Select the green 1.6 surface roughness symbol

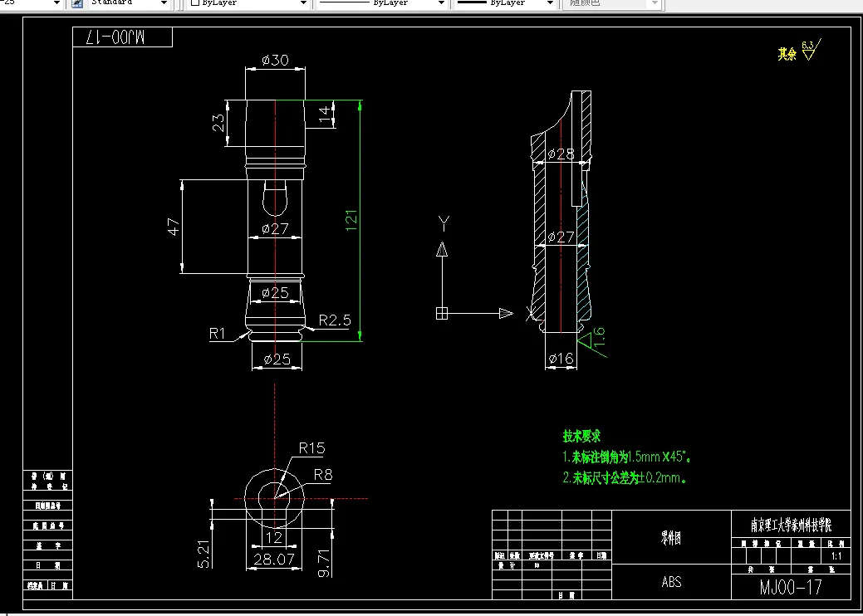click(x=595, y=341)
